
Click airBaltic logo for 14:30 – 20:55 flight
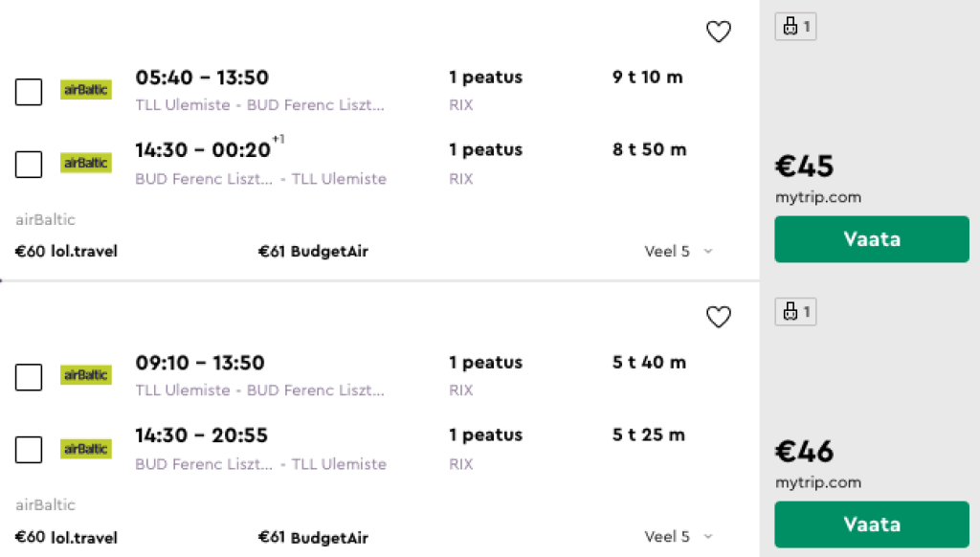tap(86, 448)
